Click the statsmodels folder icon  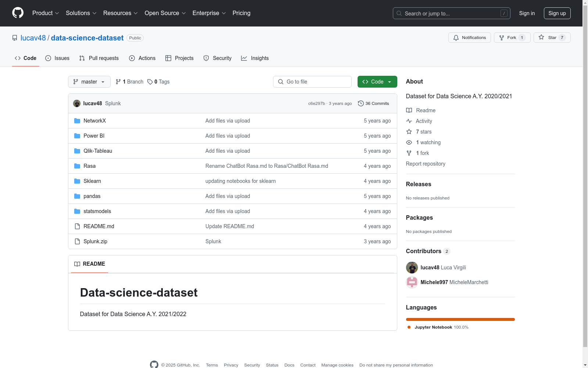pyautogui.click(x=77, y=211)
